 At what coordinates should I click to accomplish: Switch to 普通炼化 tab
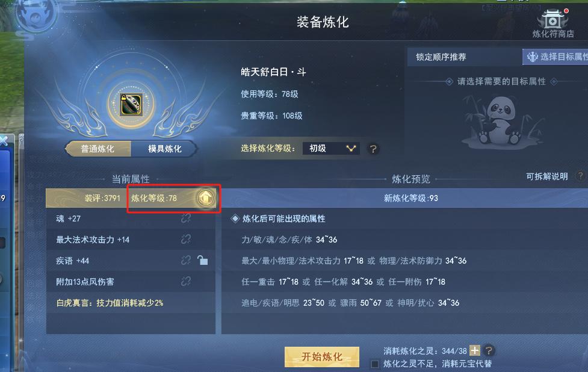(x=98, y=149)
